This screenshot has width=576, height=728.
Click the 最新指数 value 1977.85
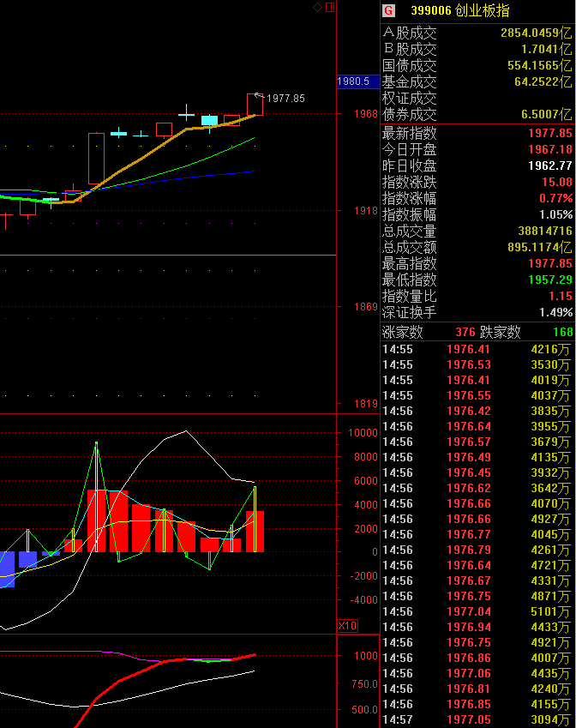[550, 133]
